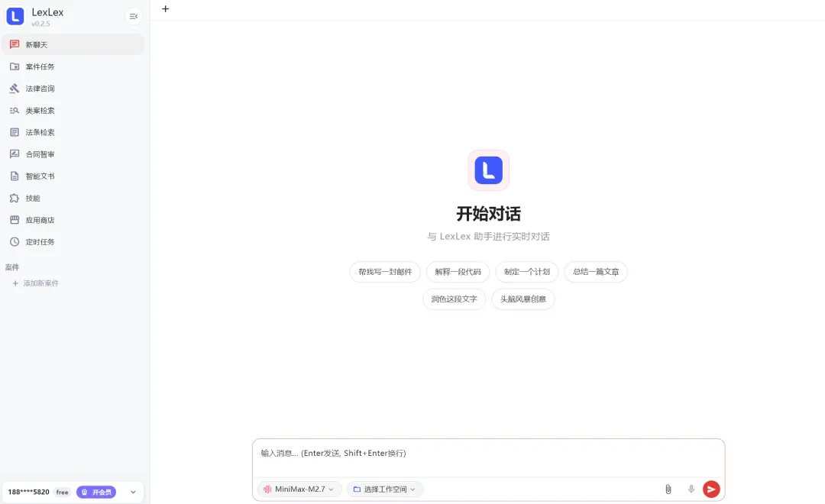Open the 案件任务 section
Screen dimensions: 825x504
click(73, 66)
